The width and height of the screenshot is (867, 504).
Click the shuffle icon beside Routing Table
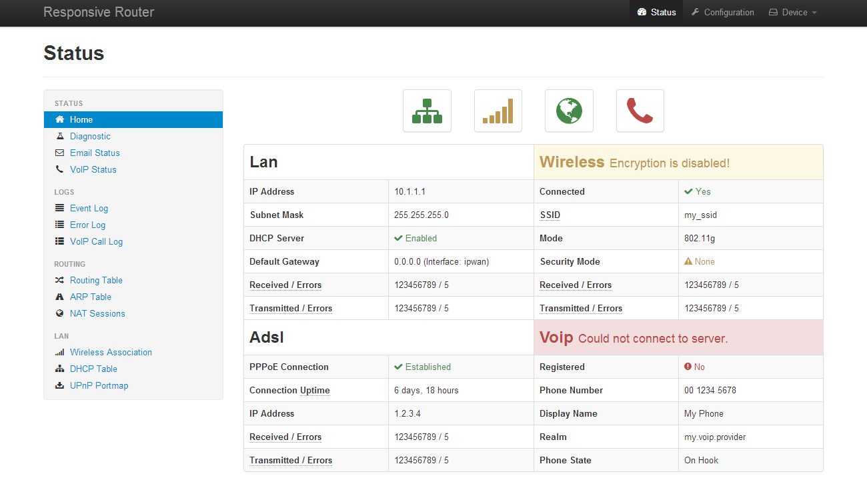pyautogui.click(x=60, y=280)
